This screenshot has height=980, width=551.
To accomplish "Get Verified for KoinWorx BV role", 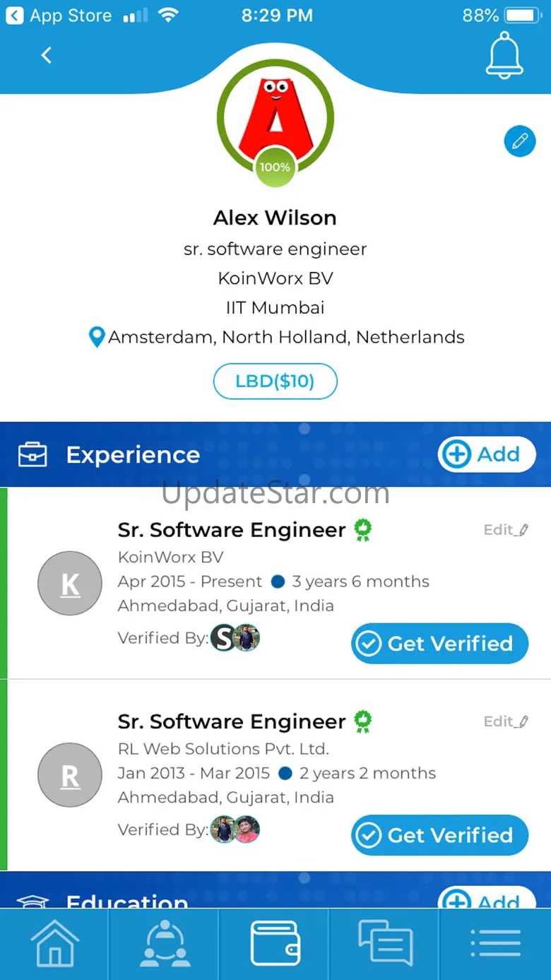I will (x=439, y=644).
